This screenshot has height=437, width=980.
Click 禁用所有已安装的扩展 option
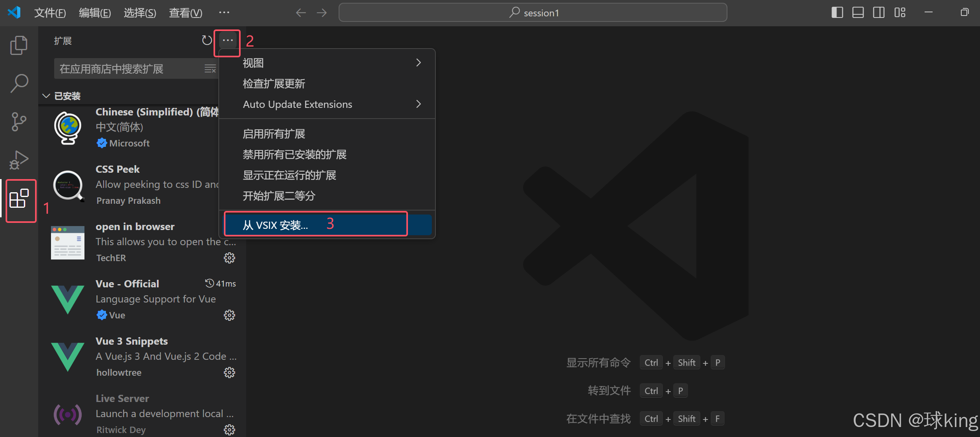[295, 154]
